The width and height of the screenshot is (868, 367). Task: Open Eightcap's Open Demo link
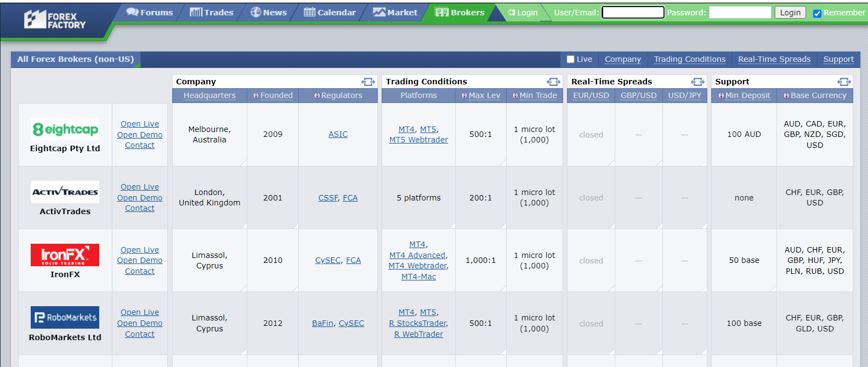click(139, 135)
